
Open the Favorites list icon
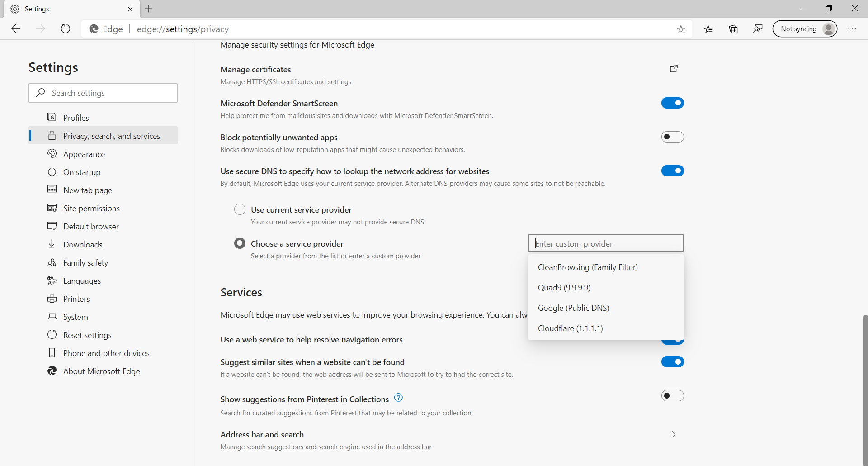[x=708, y=29]
